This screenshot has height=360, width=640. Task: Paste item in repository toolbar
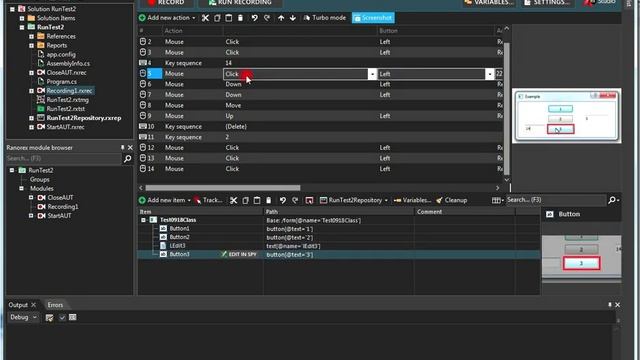pos(257,200)
